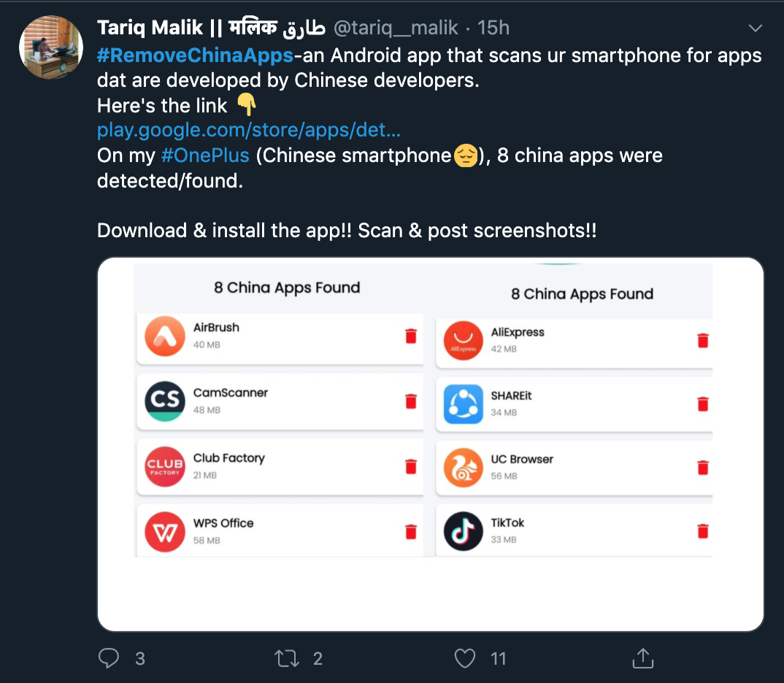
Task: Open the play.google.com store link
Action: [249, 131]
